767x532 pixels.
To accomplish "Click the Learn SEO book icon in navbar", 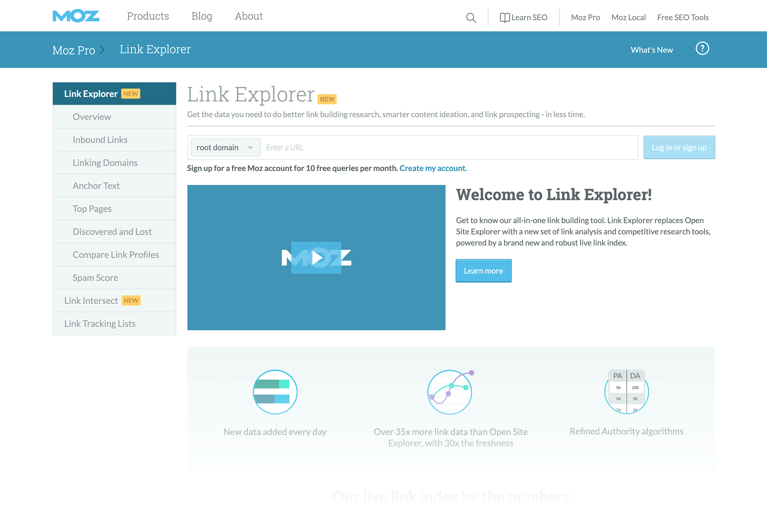I will (x=503, y=17).
